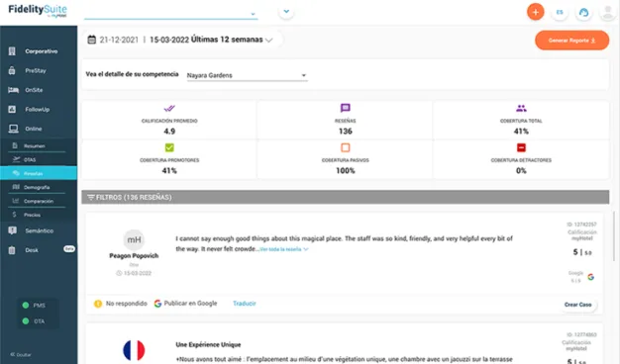Viewport: 620px width, 364px height.
Task: Click the OTA green status indicator
Action: point(26,320)
